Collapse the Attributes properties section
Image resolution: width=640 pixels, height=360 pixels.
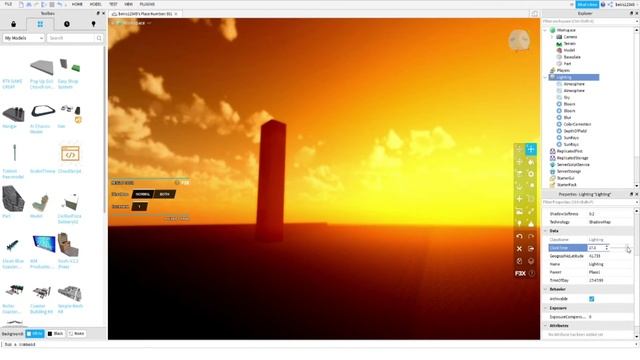point(546,326)
